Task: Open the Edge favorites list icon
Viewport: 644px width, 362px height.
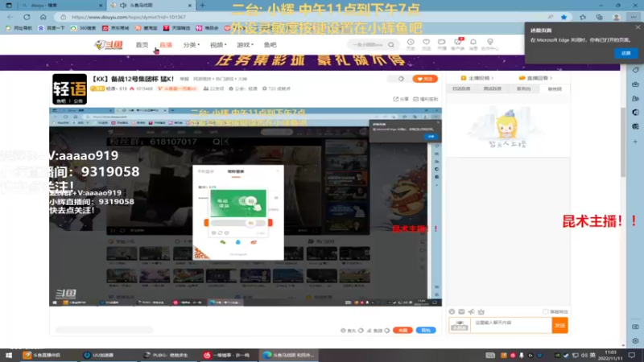Action: pyautogui.click(x=583, y=17)
